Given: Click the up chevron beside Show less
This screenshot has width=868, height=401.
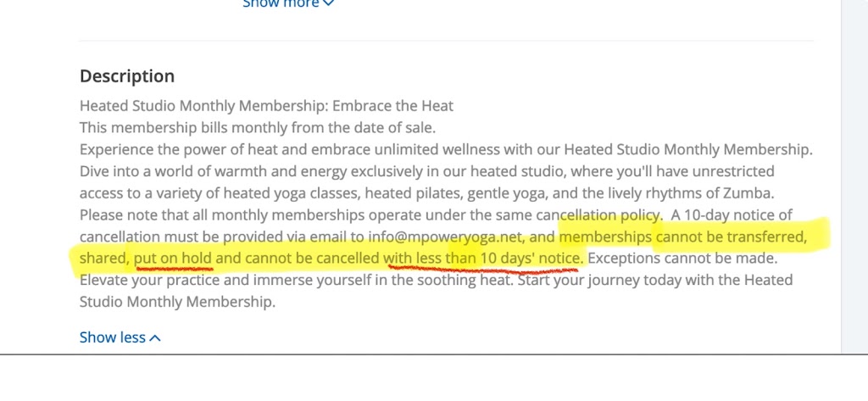Looking at the screenshot, I should 155,338.
